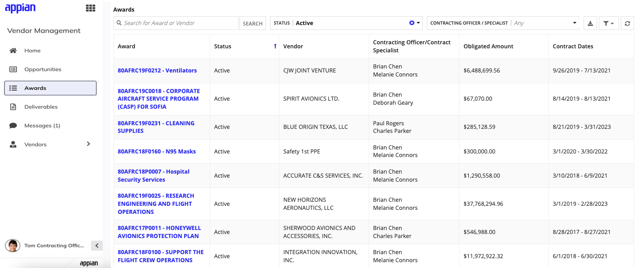644x268 pixels.
Task: Click the amount $6,488,699.56
Action: 482,71
